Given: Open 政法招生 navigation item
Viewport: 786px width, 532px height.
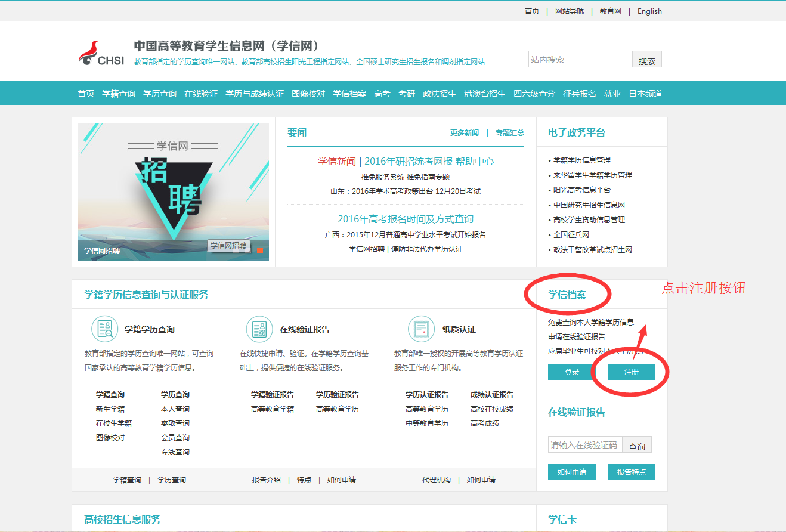Looking at the screenshot, I should [440, 94].
